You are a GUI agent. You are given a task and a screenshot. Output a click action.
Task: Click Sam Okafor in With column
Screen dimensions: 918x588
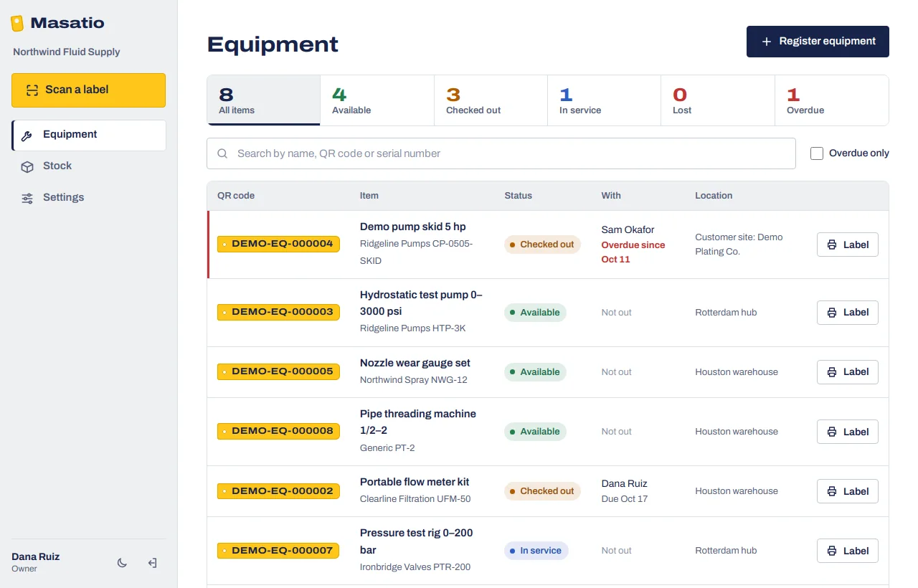(628, 230)
